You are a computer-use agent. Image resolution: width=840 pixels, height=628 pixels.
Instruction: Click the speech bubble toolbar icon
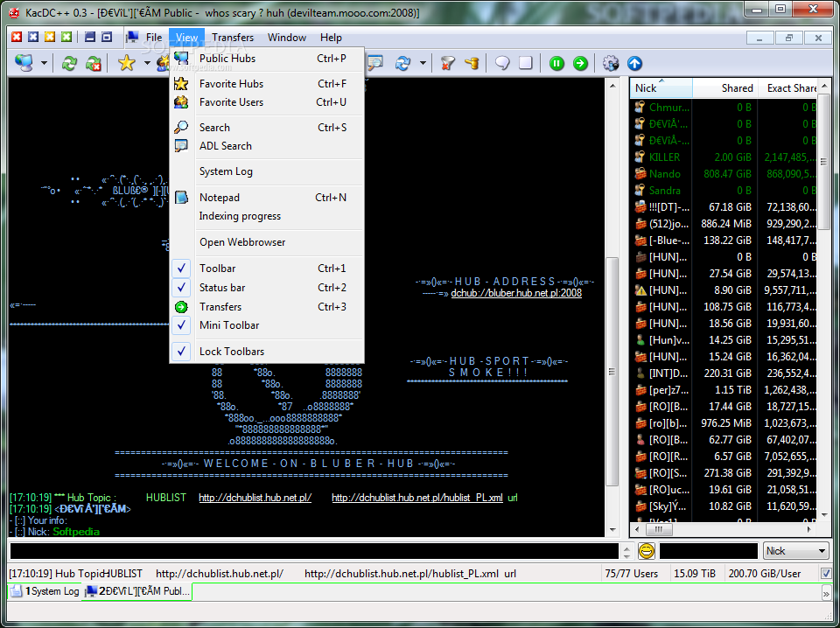pos(502,63)
